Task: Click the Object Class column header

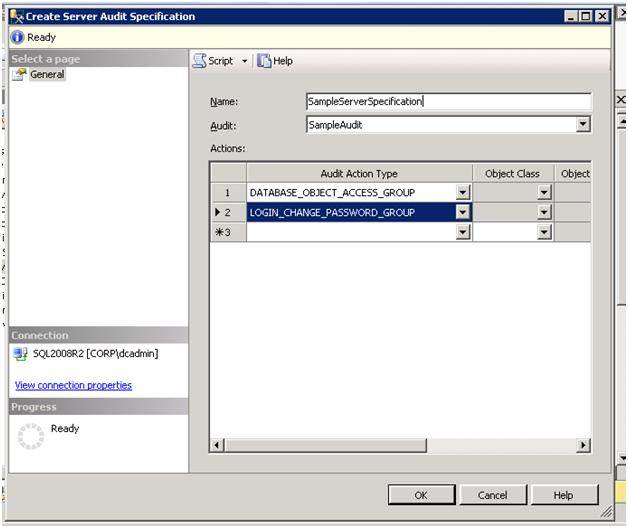Action: (513, 173)
